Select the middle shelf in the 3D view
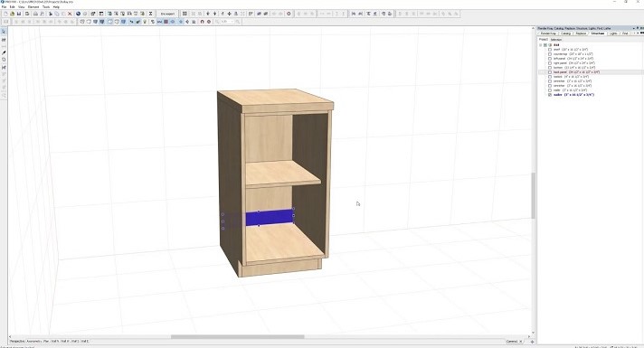The width and height of the screenshot is (644, 348). point(282,174)
